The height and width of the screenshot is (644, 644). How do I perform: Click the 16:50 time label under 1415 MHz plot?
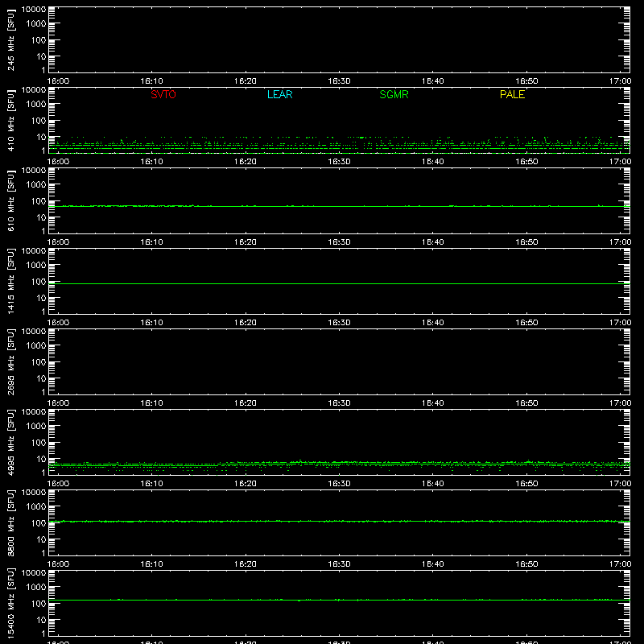click(x=526, y=323)
